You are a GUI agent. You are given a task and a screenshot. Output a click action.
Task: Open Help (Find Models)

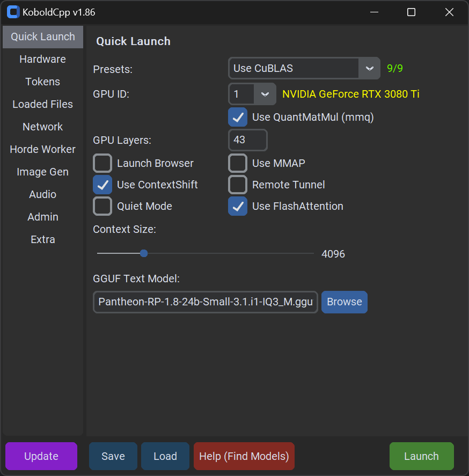[244, 456]
